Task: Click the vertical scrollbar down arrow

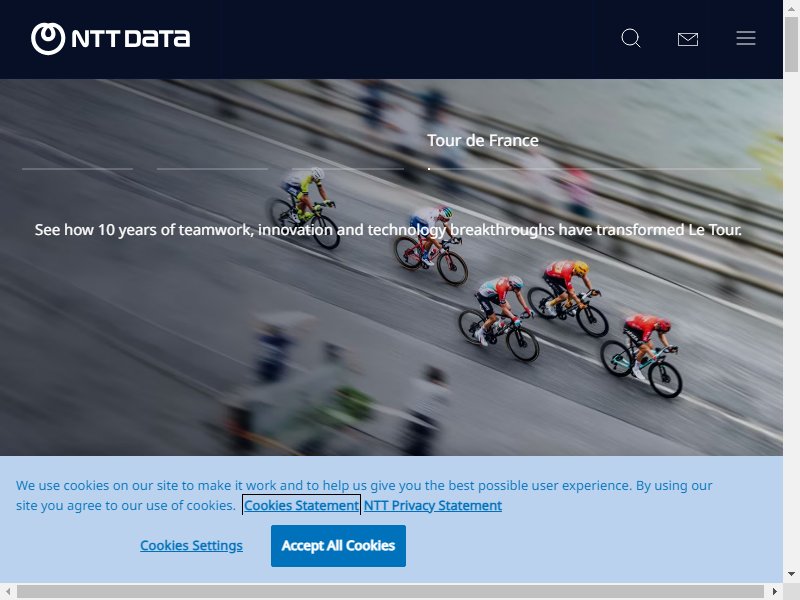Action: (x=791, y=574)
